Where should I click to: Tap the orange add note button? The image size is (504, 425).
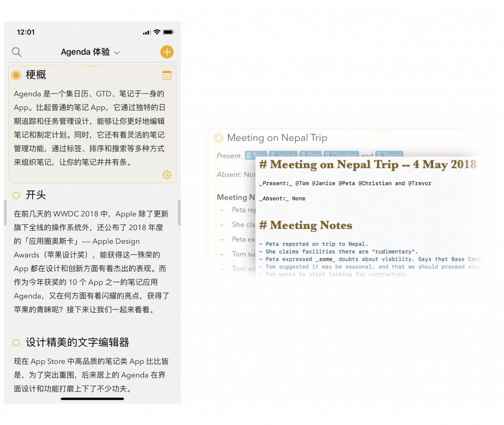pyautogui.click(x=167, y=52)
